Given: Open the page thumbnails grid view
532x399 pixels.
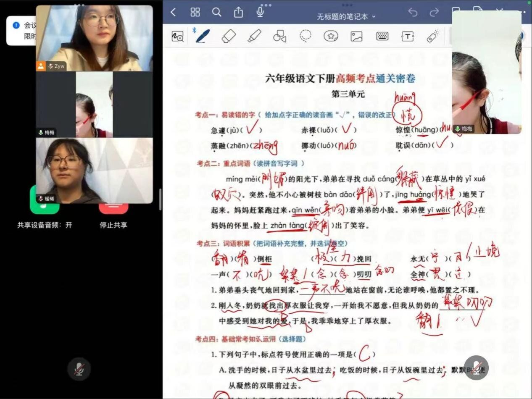Looking at the screenshot, I should 195,12.
